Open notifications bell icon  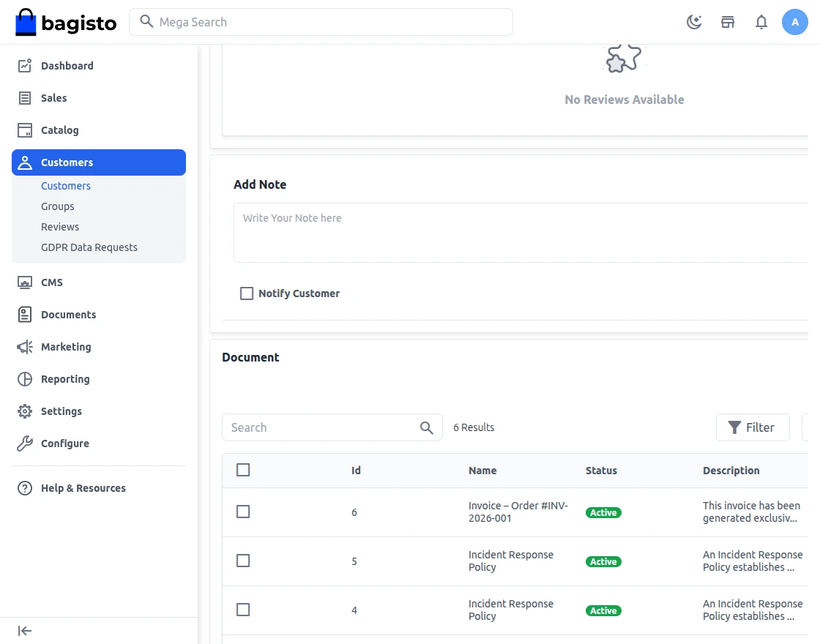click(761, 22)
